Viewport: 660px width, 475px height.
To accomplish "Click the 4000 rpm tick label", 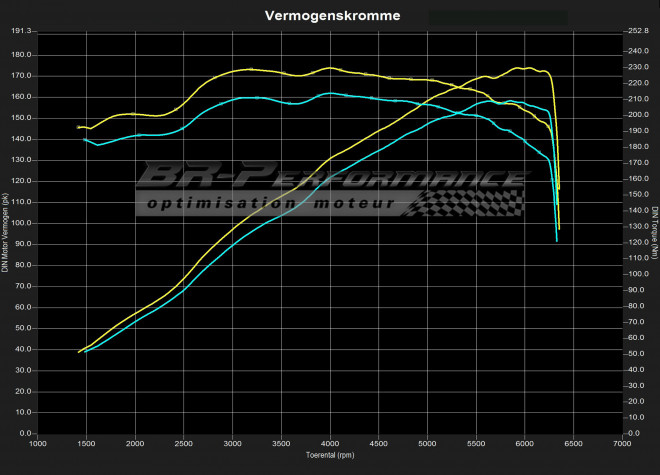I will coord(330,444).
